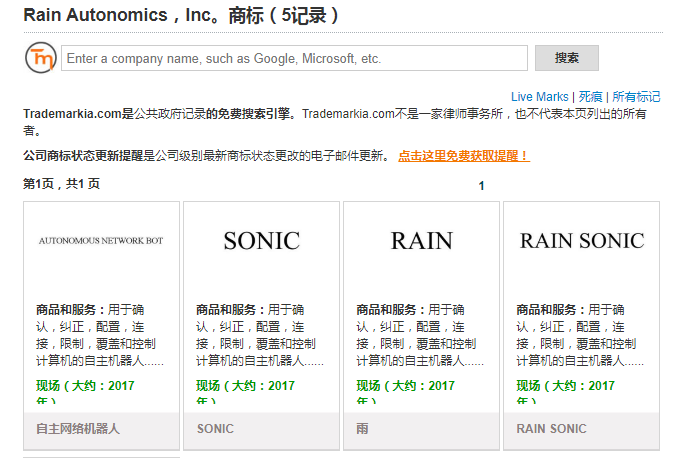Viewport: 686px width, 458px height.
Task: Select page number 1 in pagination
Action: 481,186
